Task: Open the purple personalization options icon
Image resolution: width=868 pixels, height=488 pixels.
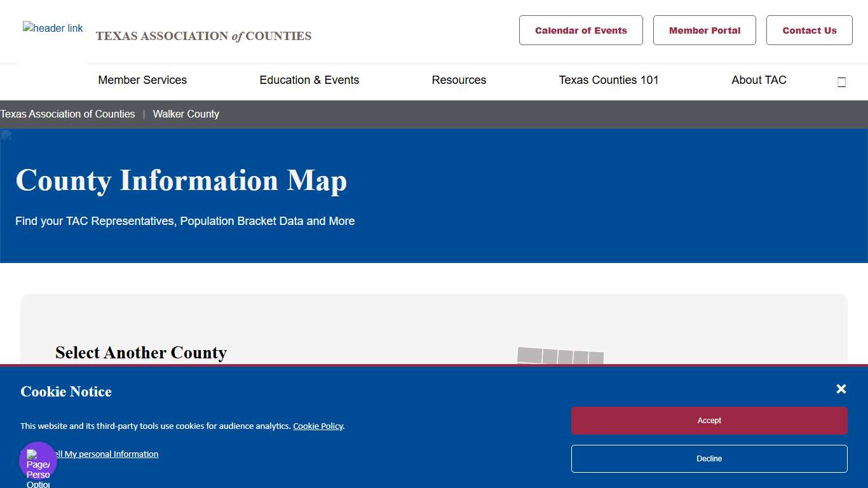Action: (38, 461)
